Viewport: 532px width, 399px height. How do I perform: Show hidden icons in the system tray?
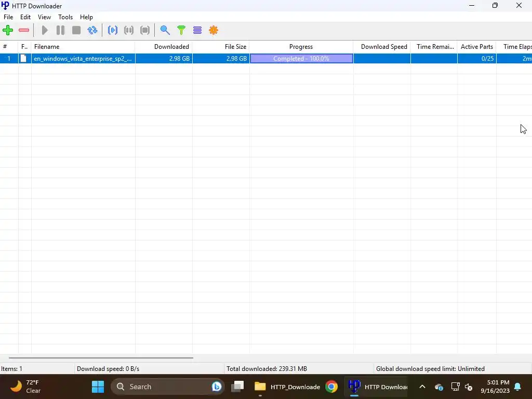coord(422,387)
